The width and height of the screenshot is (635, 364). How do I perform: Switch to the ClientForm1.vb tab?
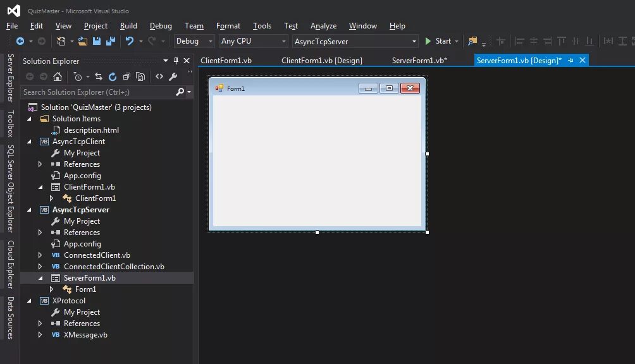tap(226, 60)
